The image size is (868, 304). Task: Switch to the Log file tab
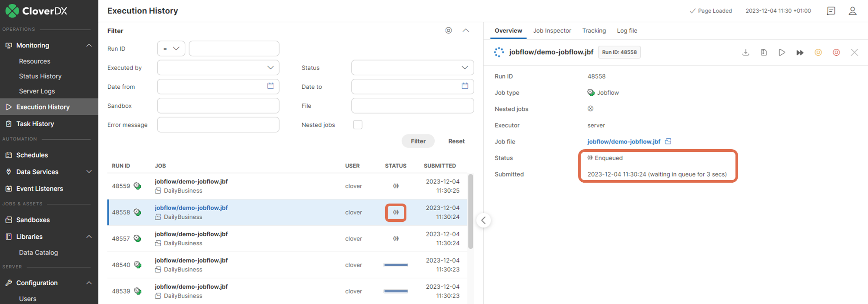click(x=627, y=30)
